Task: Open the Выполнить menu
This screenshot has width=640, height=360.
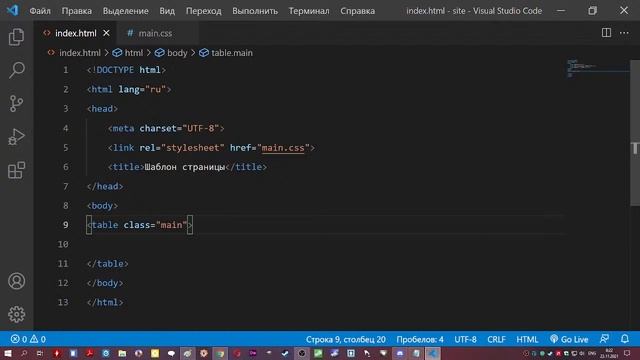Action: pos(255,11)
